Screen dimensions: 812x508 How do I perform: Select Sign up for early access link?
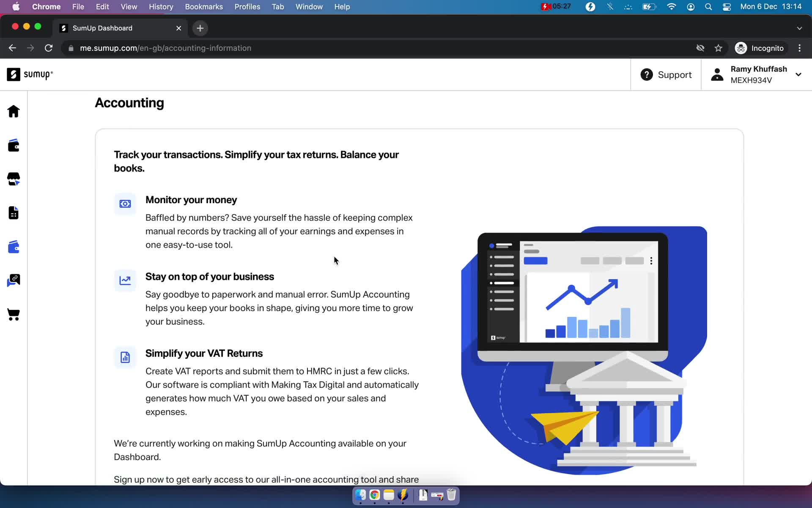tap(266, 479)
